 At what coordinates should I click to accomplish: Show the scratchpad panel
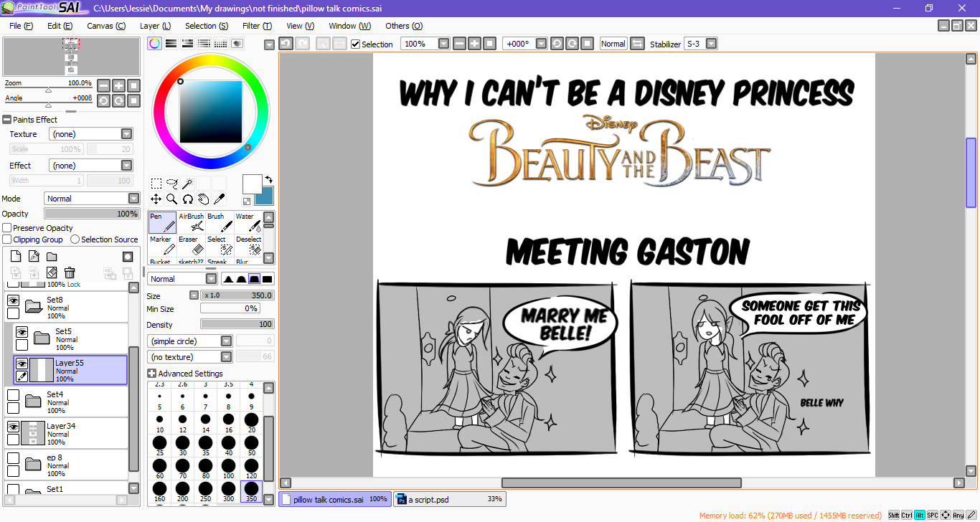(237, 44)
